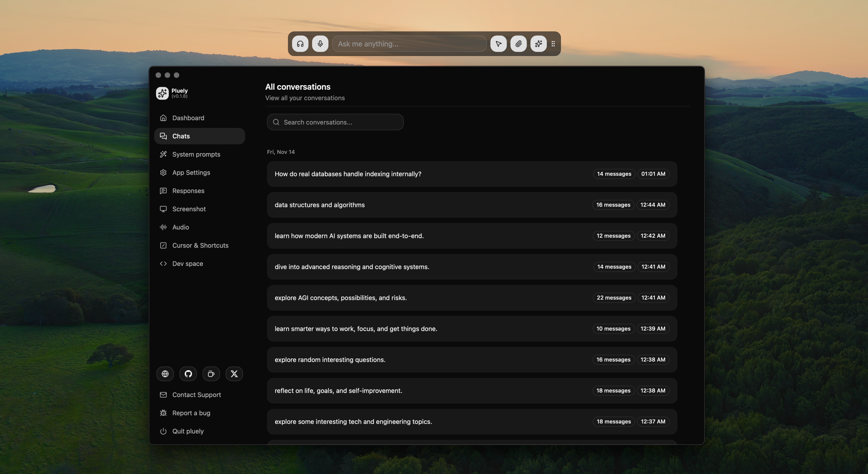
Task: Open the X (Twitter) icon
Action: point(234,374)
